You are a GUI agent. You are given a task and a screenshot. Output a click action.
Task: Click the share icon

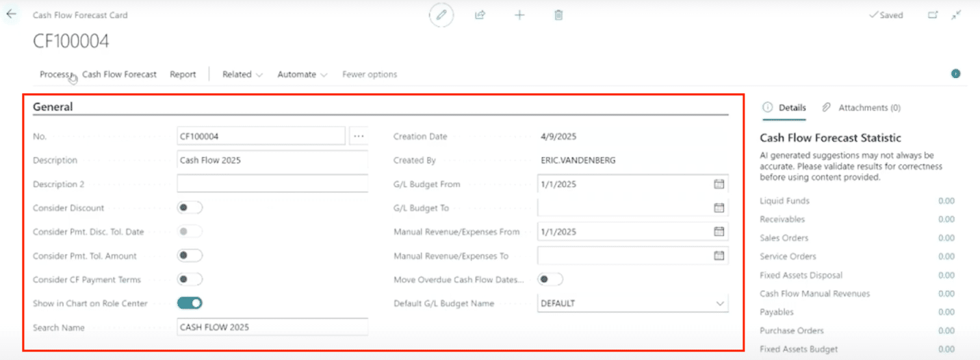click(x=480, y=14)
